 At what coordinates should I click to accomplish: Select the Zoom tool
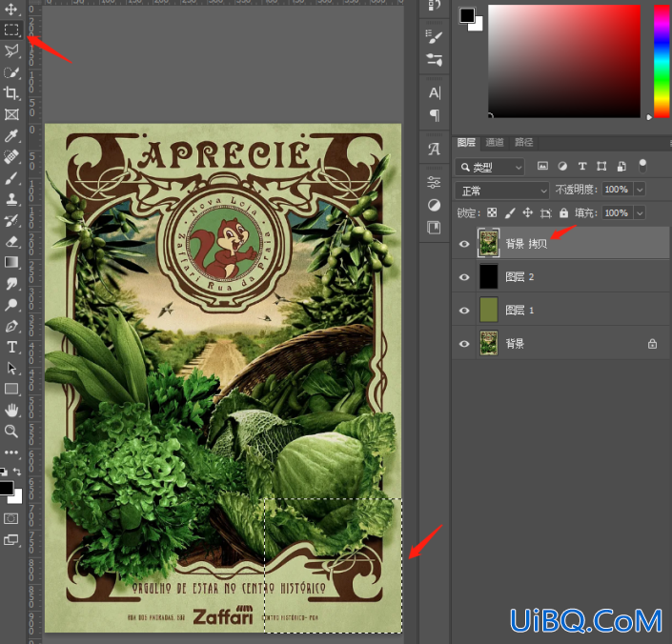click(11, 432)
